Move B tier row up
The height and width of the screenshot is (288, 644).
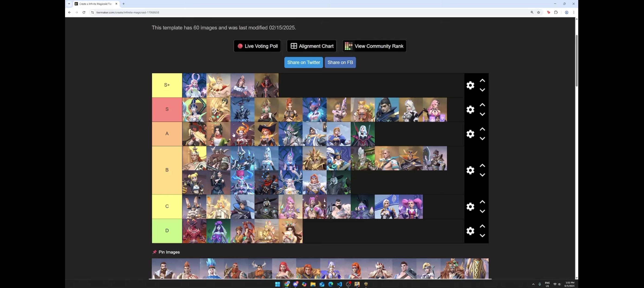[x=482, y=166]
